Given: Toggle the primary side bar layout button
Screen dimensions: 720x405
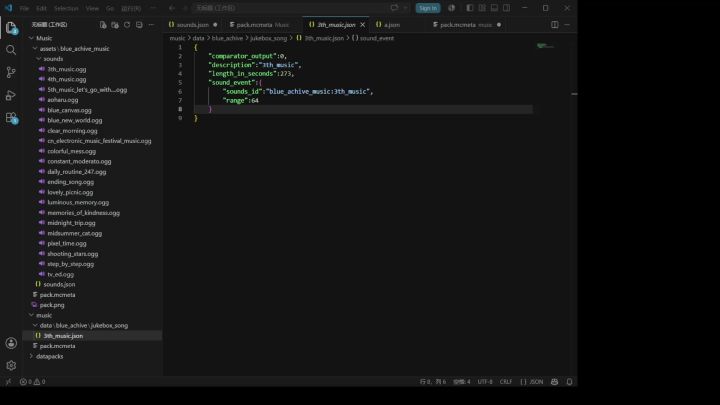Looking at the screenshot, I should (x=469, y=8).
